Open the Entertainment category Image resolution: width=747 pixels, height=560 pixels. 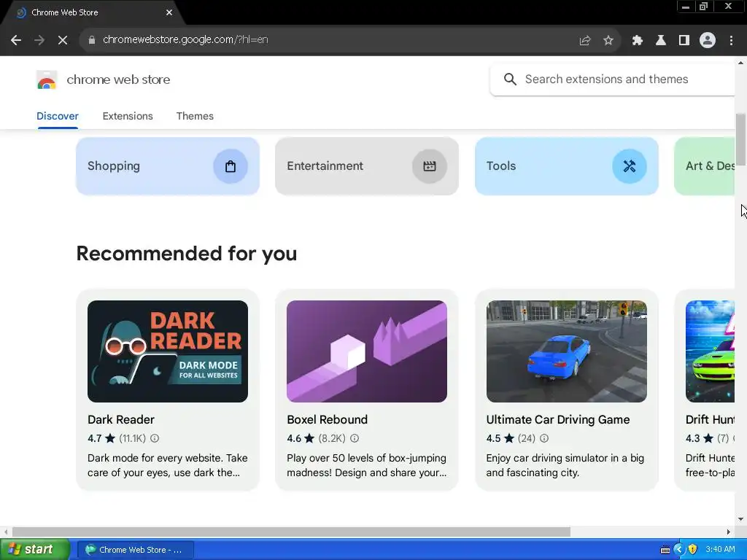(x=367, y=166)
